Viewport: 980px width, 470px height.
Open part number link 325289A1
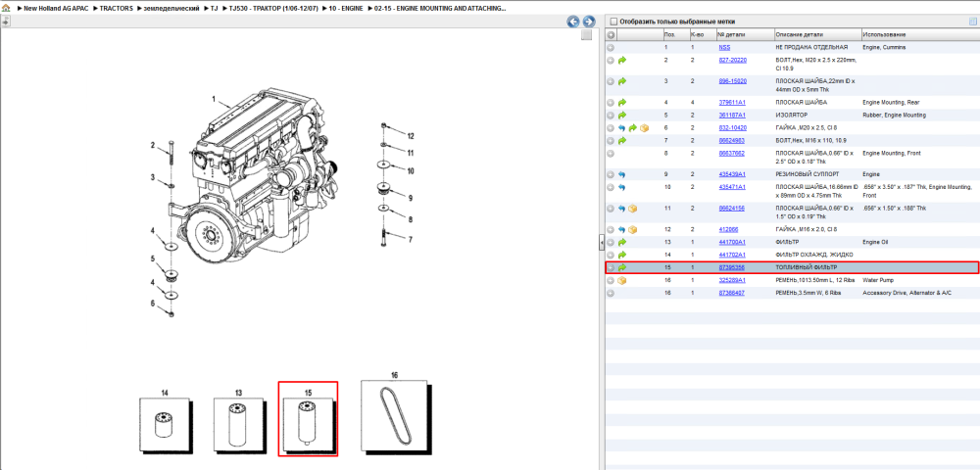click(732, 280)
